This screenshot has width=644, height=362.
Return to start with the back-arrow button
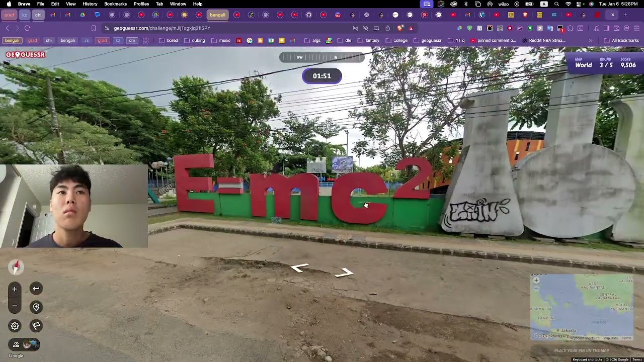(x=36, y=289)
